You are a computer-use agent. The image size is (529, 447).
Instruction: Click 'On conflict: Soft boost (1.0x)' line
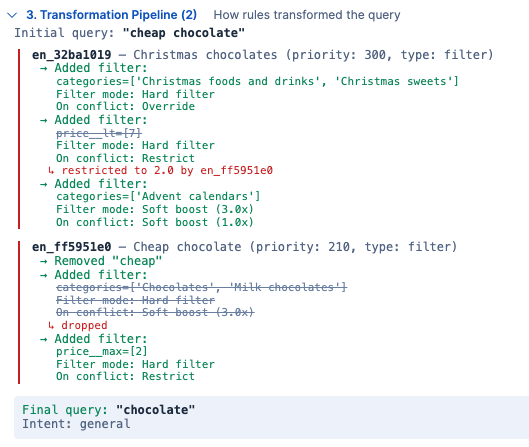(x=155, y=222)
